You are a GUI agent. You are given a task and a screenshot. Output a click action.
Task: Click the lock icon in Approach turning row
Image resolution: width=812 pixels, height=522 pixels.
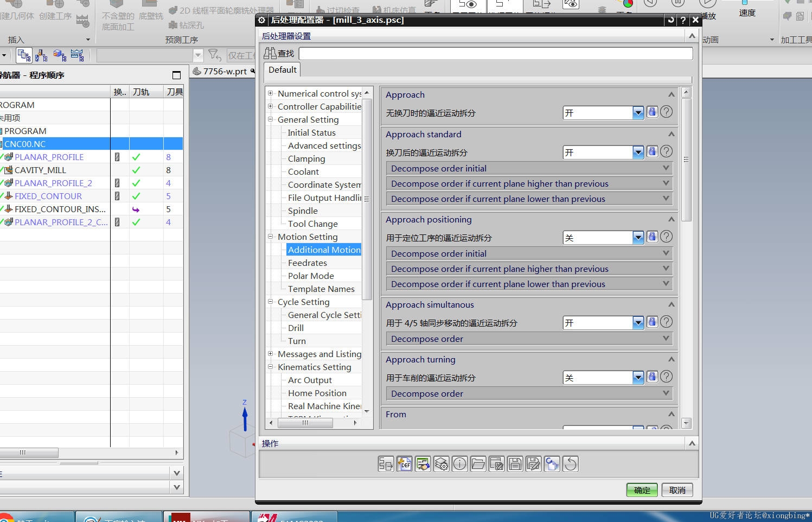[652, 377]
